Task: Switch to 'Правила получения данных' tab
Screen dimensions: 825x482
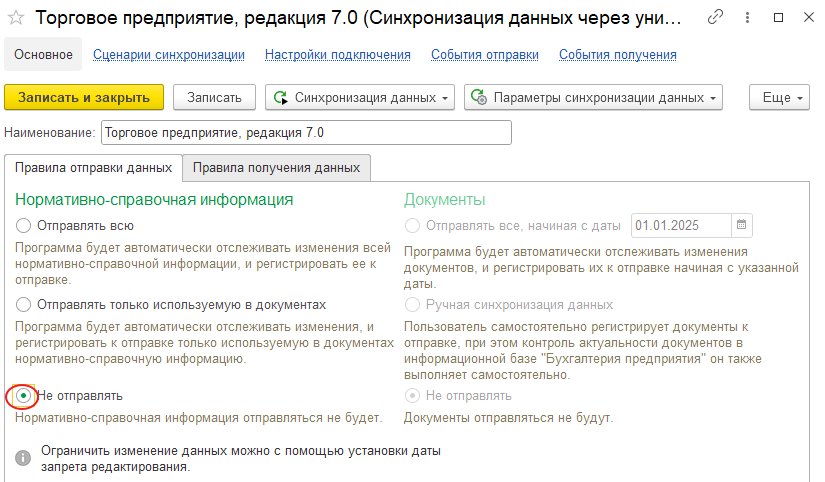Action: (x=276, y=168)
